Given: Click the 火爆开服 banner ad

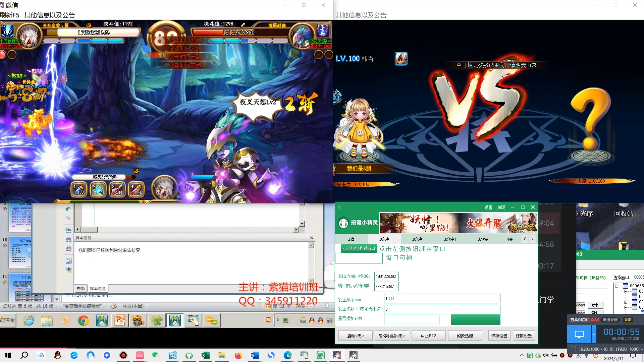Looking at the screenshot, I should (x=498, y=223).
